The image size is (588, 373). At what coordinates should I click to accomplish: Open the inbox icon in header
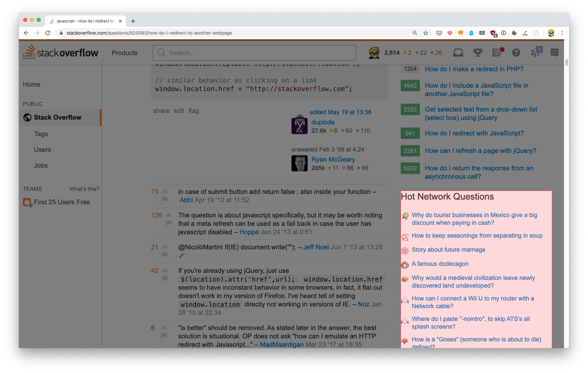458,53
